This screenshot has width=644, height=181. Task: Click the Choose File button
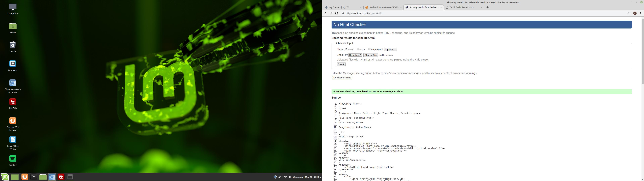(370, 55)
